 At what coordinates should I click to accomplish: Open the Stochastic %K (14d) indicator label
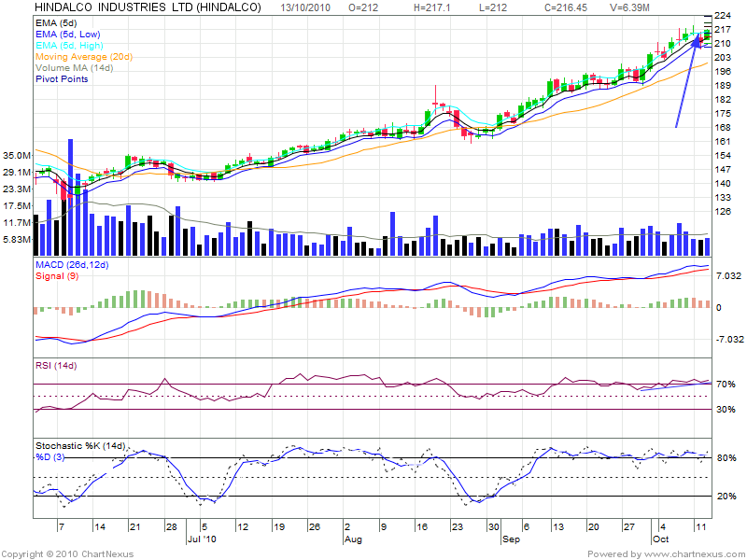coord(80,444)
